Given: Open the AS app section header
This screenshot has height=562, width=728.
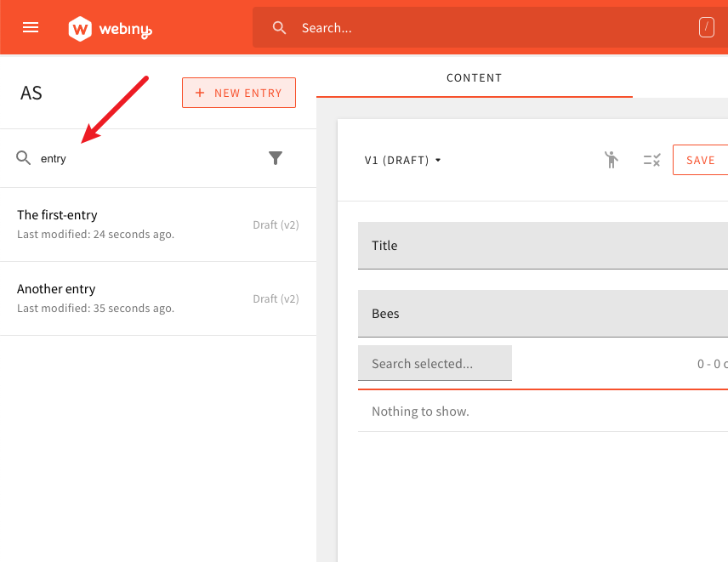Looking at the screenshot, I should pyautogui.click(x=31, y=93).
